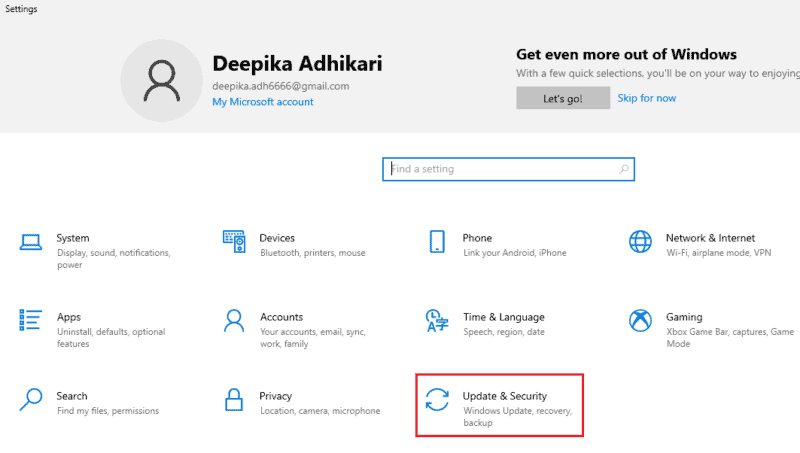Click the Skip for now link

pyautogui.click(x=646, y=98)
